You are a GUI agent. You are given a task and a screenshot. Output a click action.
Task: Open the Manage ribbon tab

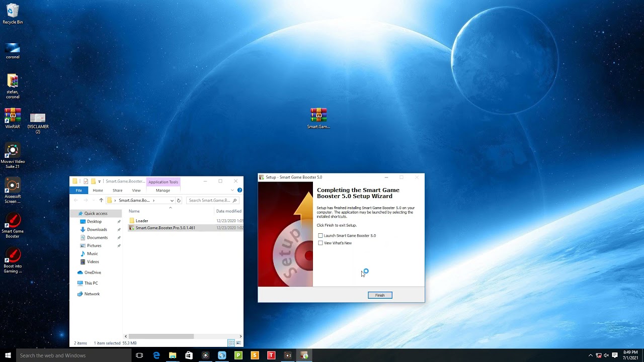pyautogui.click(x=163, y=191)
